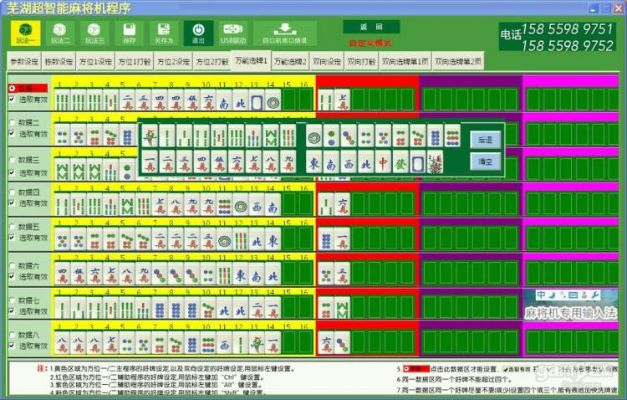Click the 東 tile in 数据六 row

click(x=240, y=274)
